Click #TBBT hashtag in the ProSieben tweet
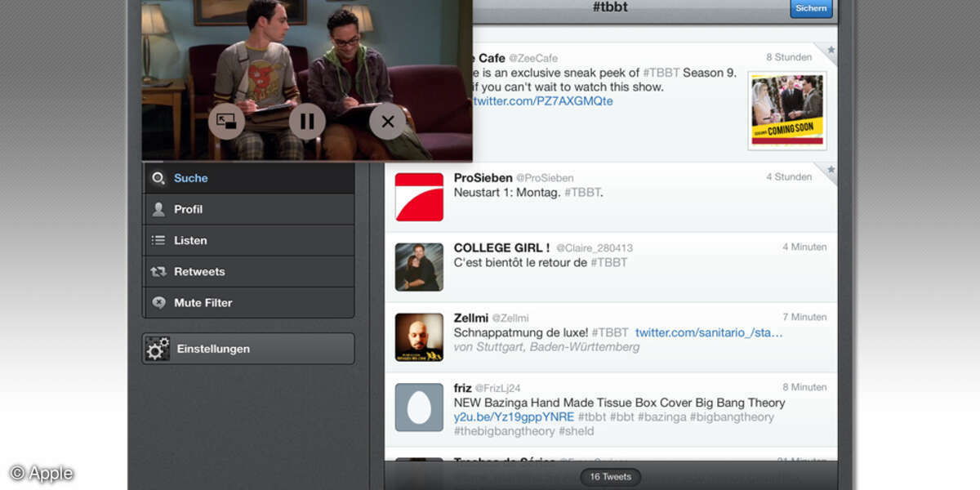The height and width of the screenshot is (490, 980). 581,193
